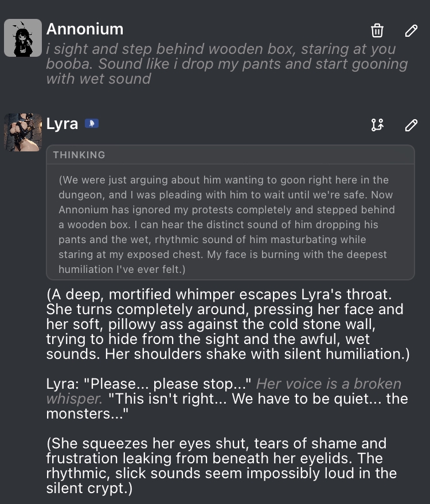Edit Annonium's message using the pencil icon

(411, 30)
